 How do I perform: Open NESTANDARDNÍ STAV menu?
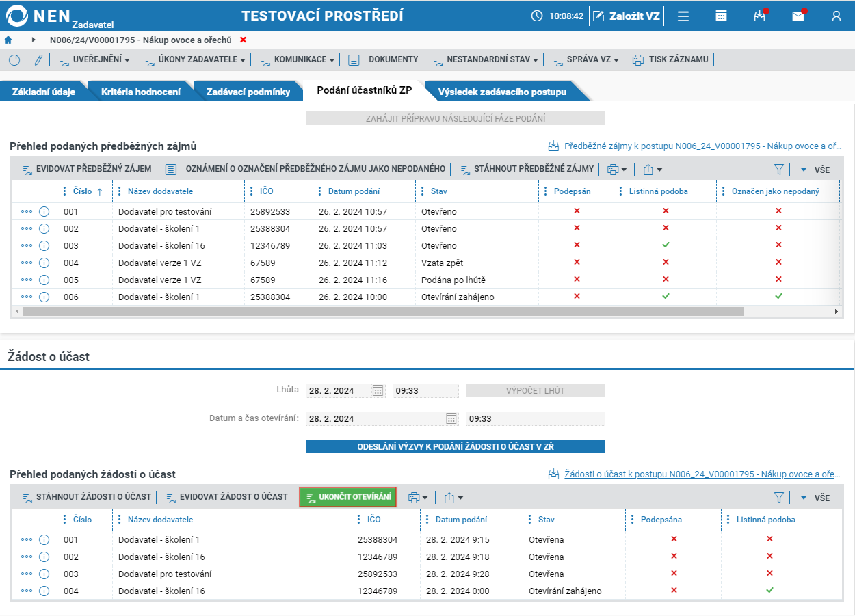486,59
